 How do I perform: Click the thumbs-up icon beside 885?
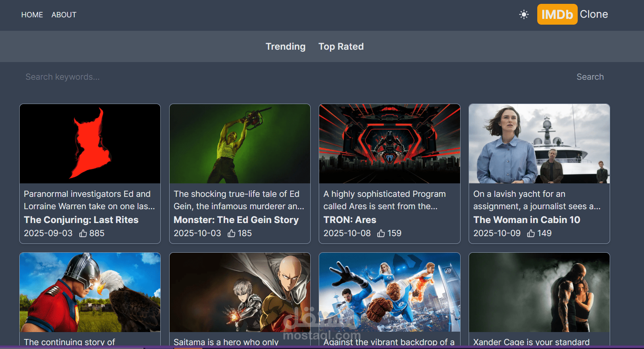(83, 233)
